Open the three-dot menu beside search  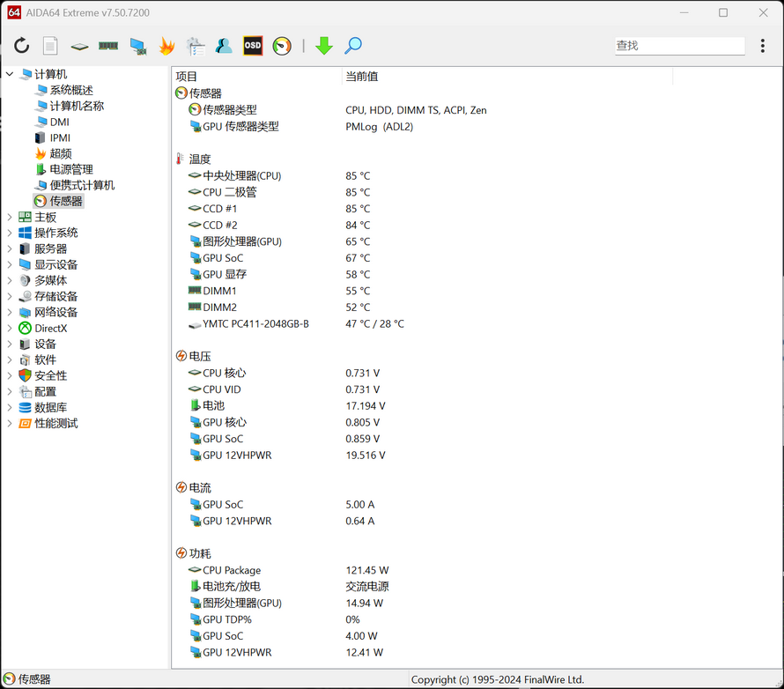(x=763, y=46)
